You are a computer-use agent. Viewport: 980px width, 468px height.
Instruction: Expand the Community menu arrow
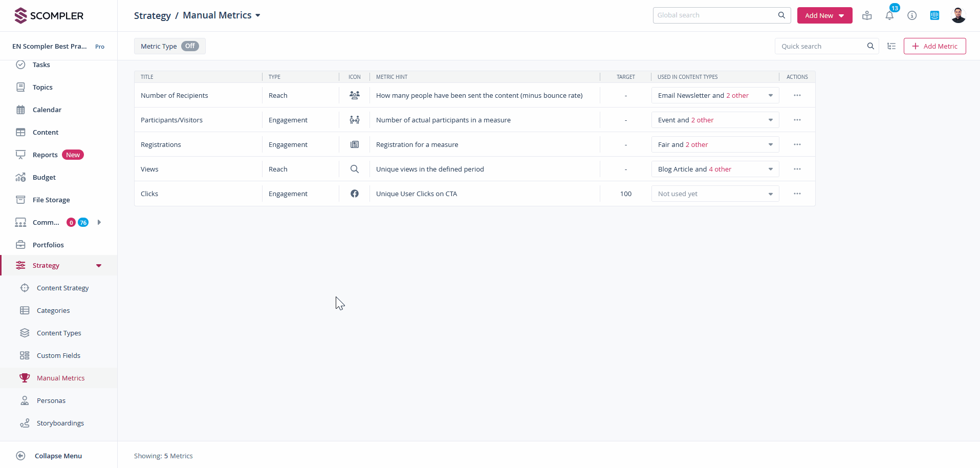point(99,222)
